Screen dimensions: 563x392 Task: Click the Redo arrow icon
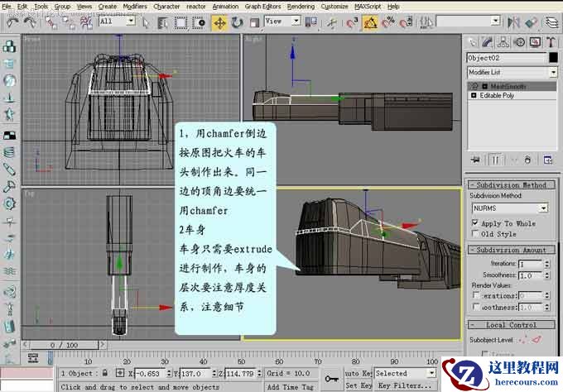(30, 22)
